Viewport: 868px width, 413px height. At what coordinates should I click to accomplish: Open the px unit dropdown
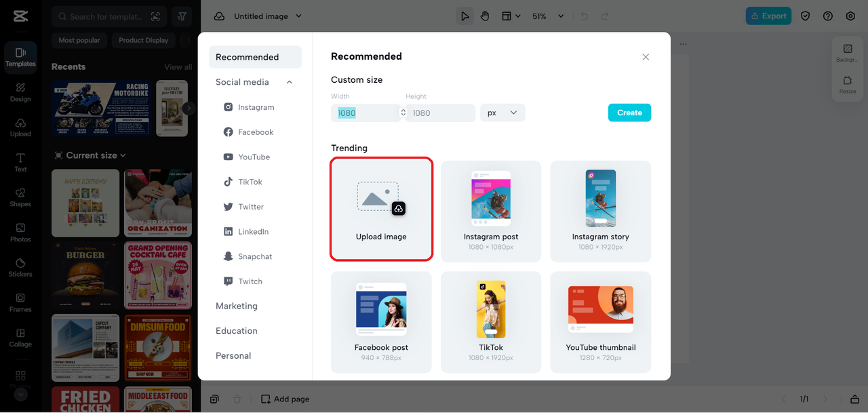coord(502,113)
